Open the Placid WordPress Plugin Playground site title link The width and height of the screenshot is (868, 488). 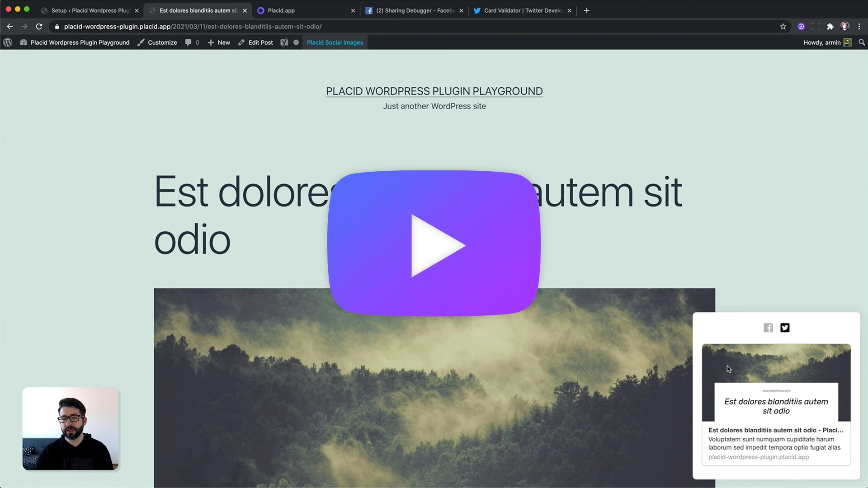tap(434, 91)
